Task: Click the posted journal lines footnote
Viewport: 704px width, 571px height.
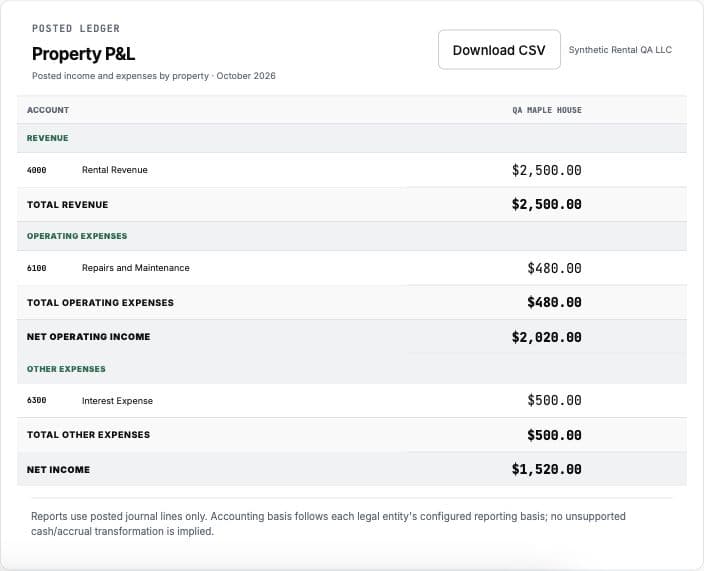Action: (x=328, y=523)
